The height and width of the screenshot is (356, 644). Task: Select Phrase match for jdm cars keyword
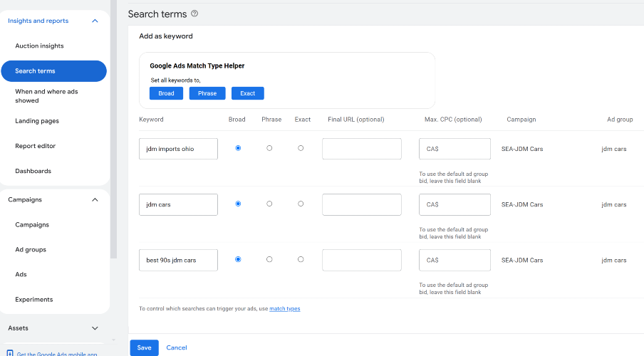pos(269,204)
